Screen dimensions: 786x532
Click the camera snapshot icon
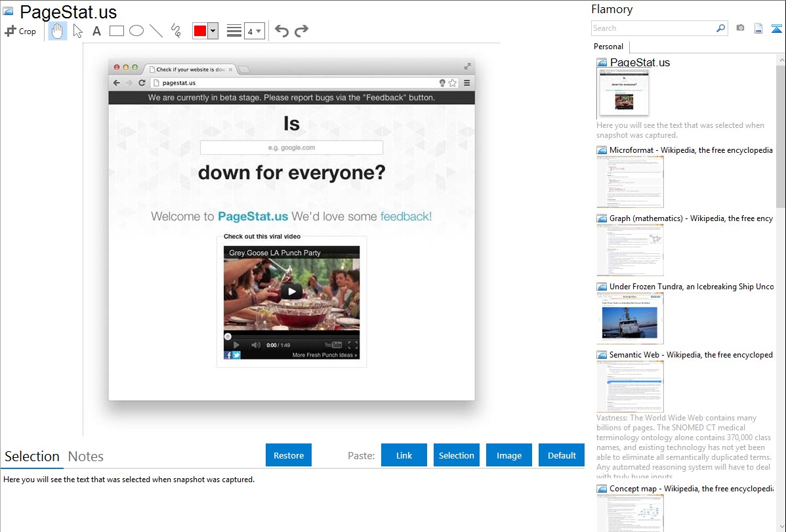coord(740,28)
